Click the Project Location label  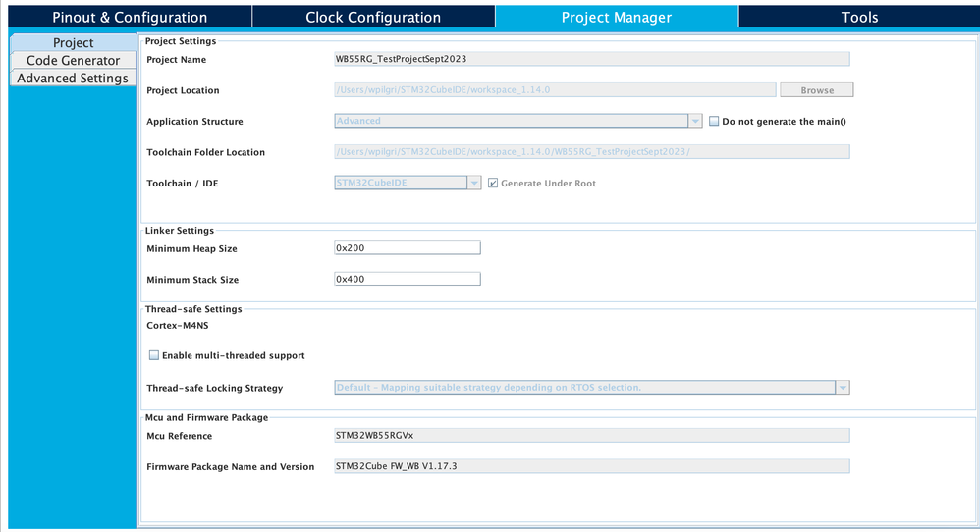click(183, 90)
